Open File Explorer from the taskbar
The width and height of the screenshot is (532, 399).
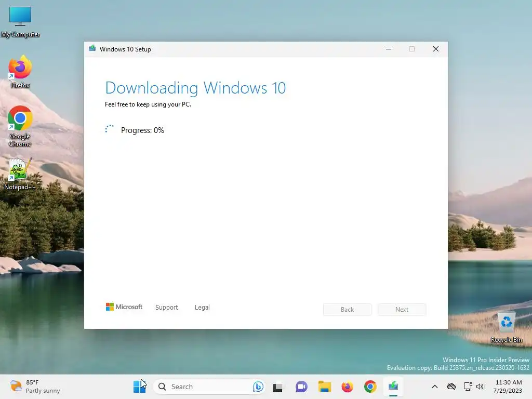pyautogui.click(x=324, y=387)
